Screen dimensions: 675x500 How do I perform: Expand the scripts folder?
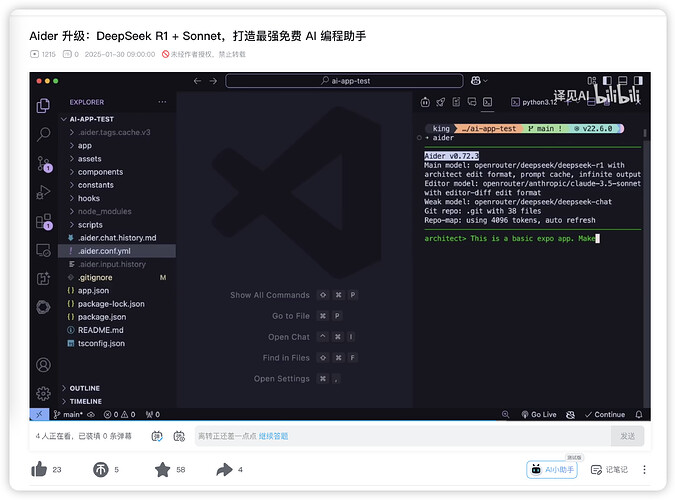coord(90,225)
